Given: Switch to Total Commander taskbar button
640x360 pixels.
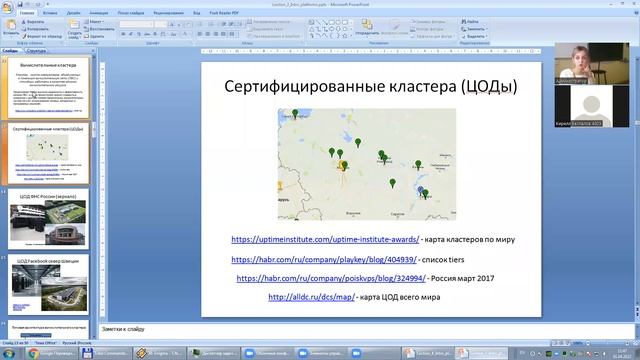Looking at the screenshot, I should (105, 353).
